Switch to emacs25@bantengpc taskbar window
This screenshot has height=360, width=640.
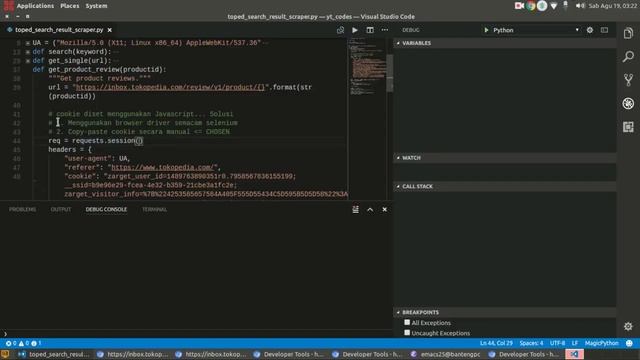445,354
